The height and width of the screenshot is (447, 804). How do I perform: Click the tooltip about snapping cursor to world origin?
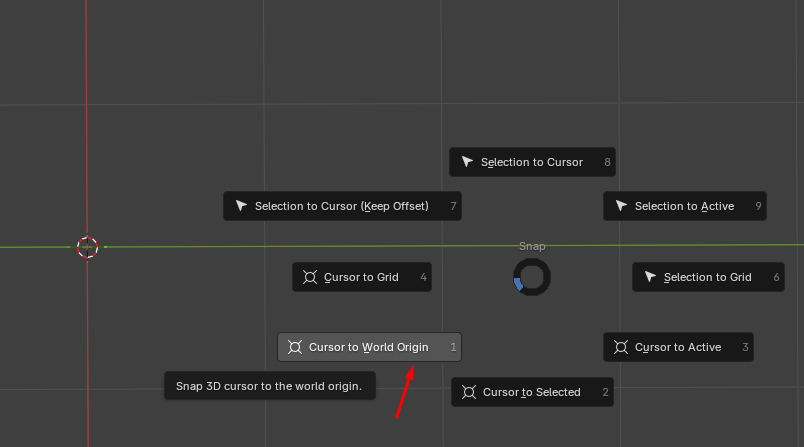click(269, 386)
